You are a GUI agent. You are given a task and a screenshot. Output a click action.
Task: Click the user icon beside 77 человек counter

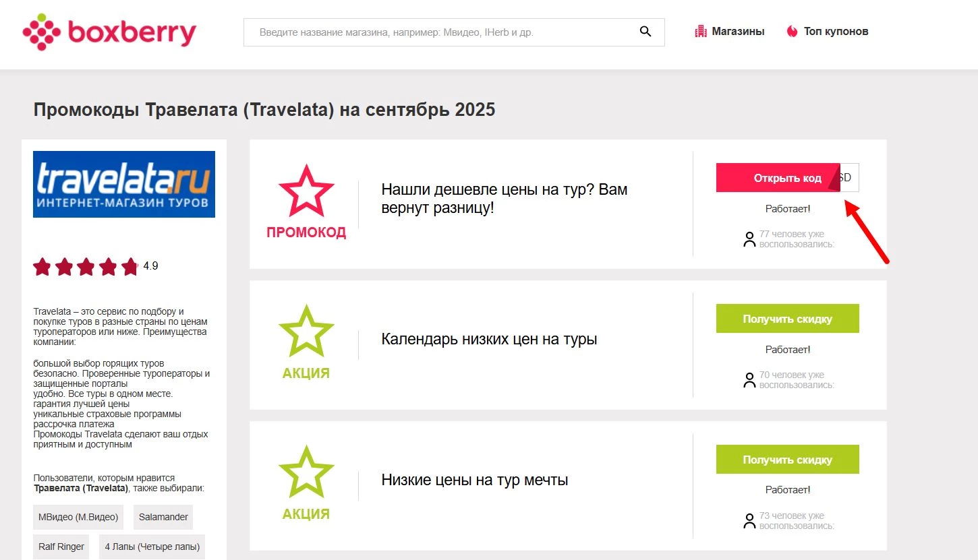click(x=749, y=239)
